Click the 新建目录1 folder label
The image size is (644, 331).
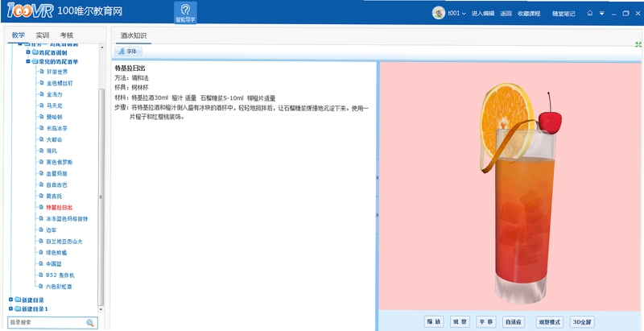[x=35, y=308]
